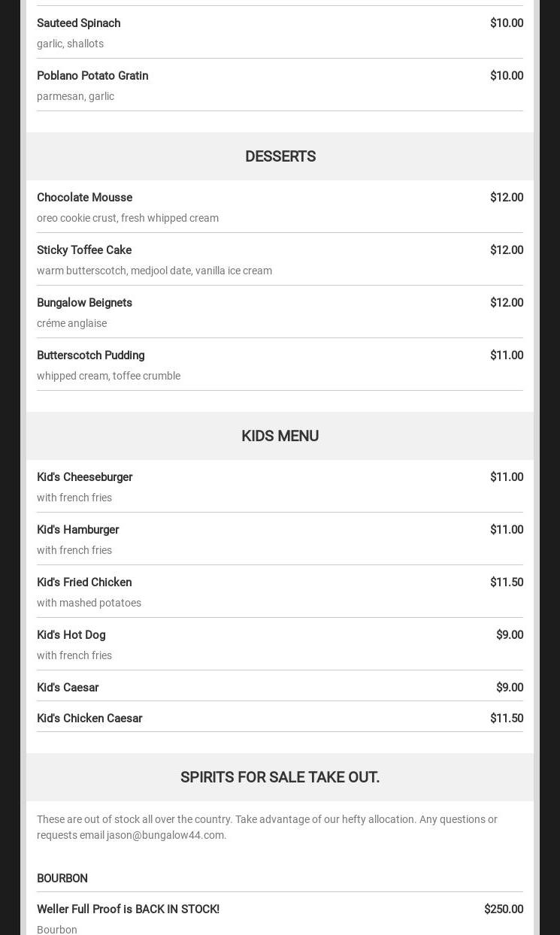Click the $250.00 Weller price
This screenshot has width=560, height=935.
click(504, 909)
